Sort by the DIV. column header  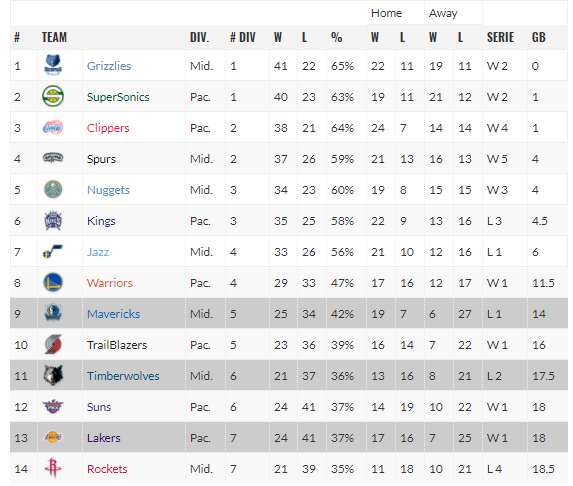[x=200, y=37]
